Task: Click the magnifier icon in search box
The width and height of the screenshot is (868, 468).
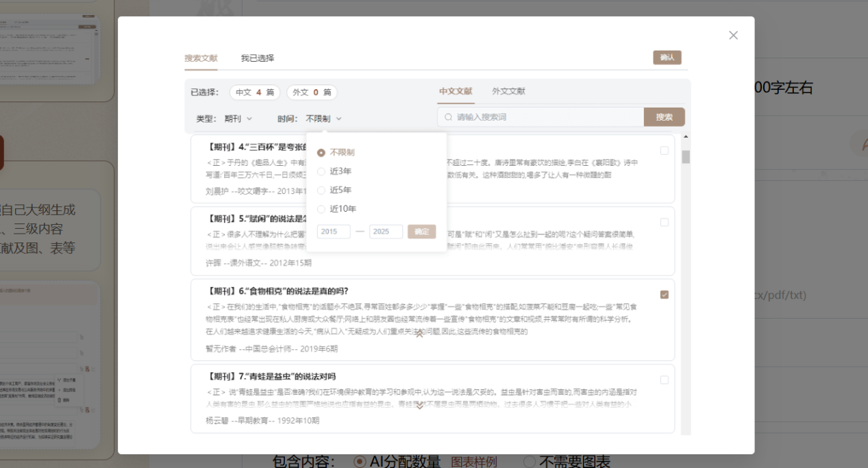Action: 449,117
